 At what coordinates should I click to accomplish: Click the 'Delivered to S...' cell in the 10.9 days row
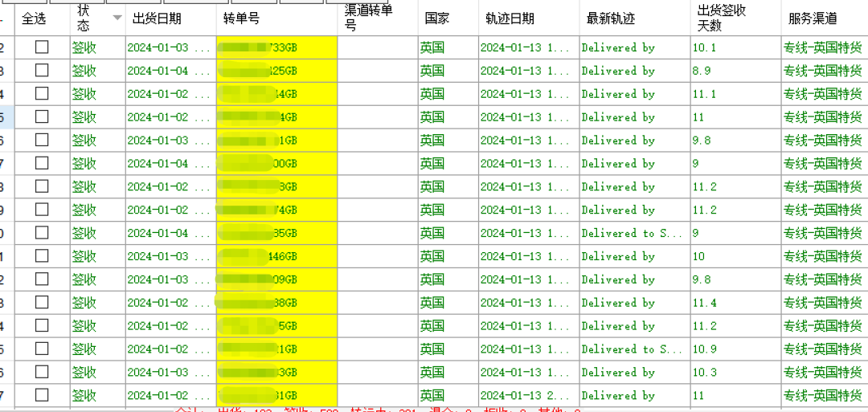(x=634, y=349)
